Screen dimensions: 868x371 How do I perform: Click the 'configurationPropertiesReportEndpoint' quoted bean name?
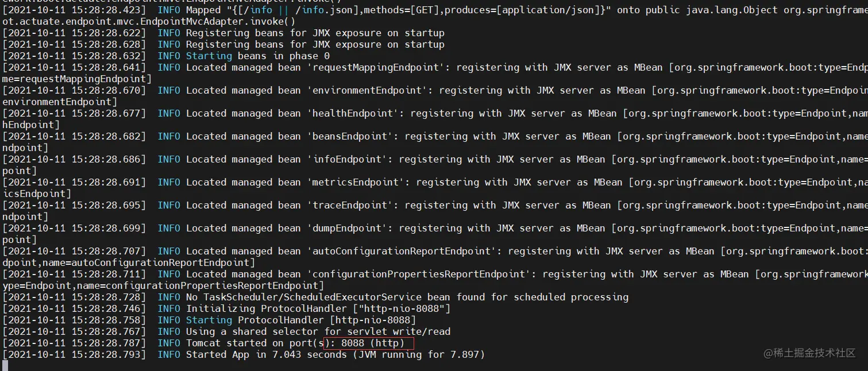(x=418, y=275)
